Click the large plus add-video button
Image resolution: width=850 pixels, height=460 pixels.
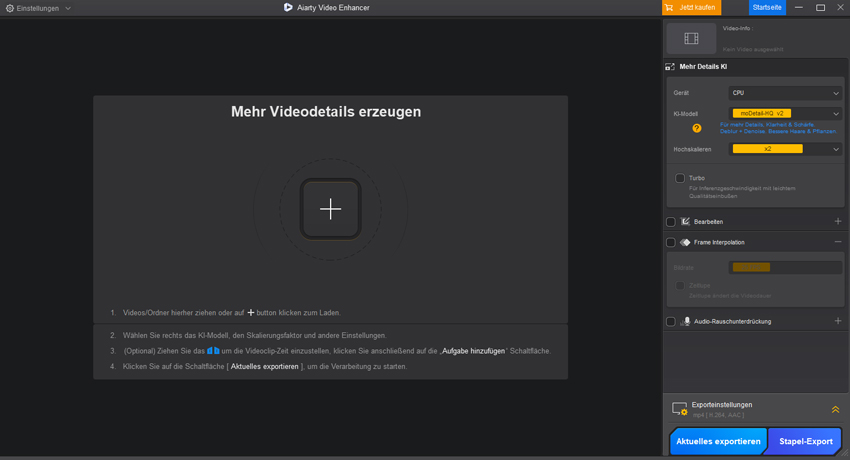[330, 209]
